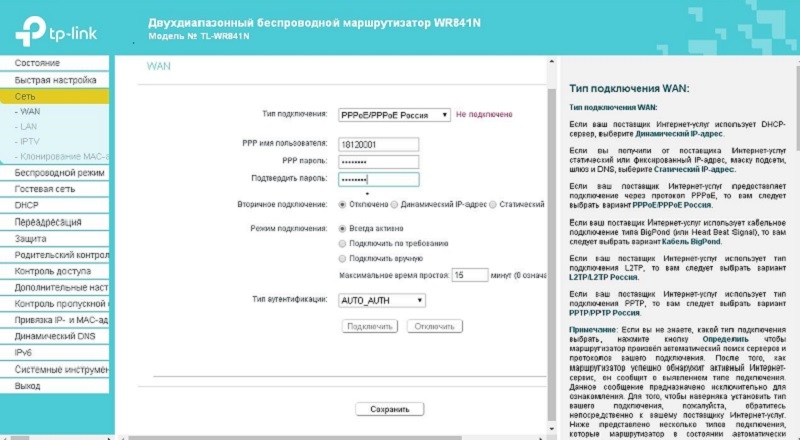800x440 pixels.
Task: Click the Модель № TL-WR841N header text
Action: 198,36
